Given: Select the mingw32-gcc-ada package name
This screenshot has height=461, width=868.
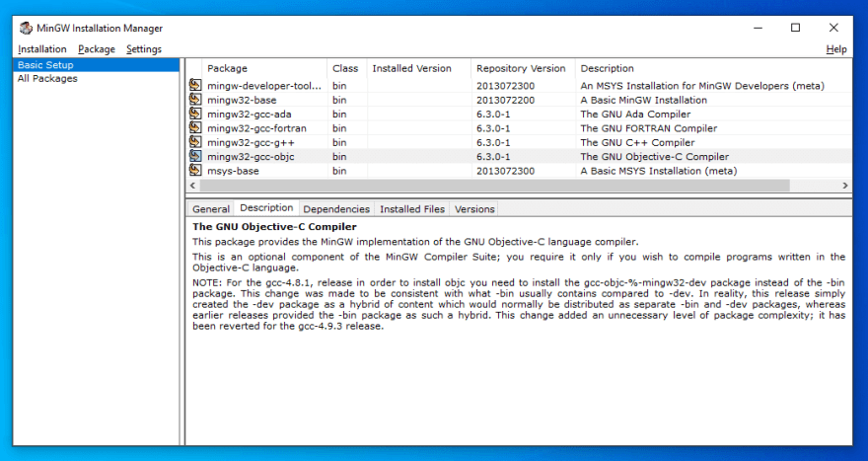Looking at the screenshot, I should (250, 115).
